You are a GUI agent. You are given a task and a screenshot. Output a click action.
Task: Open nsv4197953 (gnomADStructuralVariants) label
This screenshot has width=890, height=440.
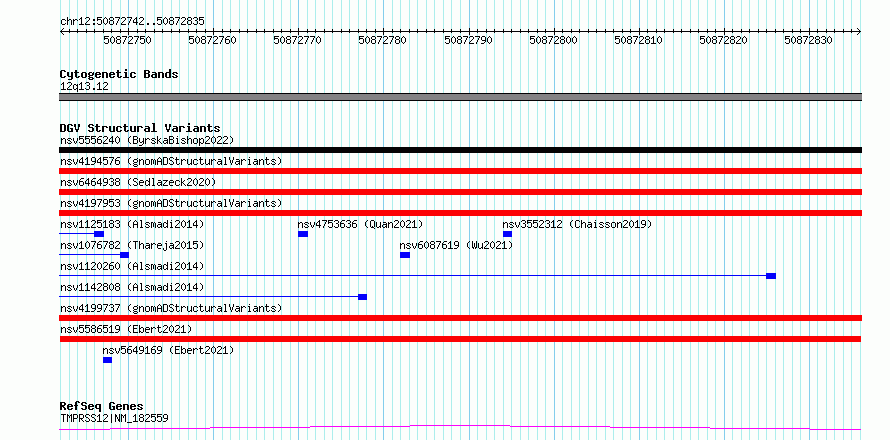tap(171, 203)
